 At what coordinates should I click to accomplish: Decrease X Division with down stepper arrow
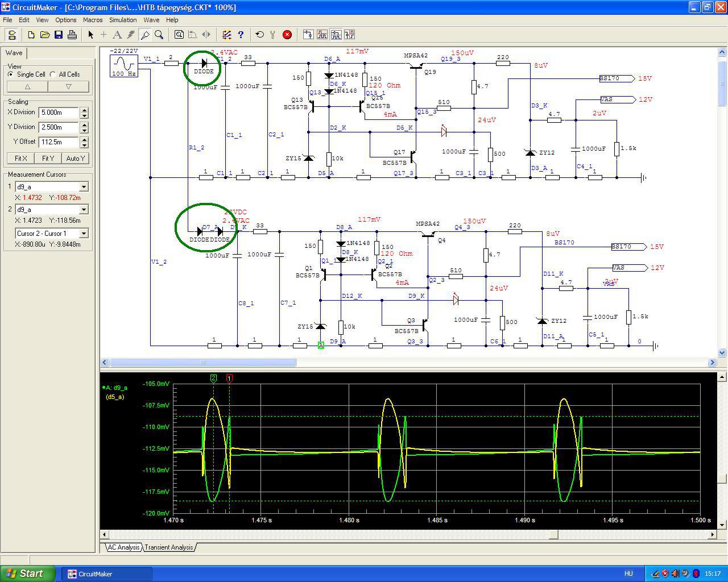tap(84, 115)
